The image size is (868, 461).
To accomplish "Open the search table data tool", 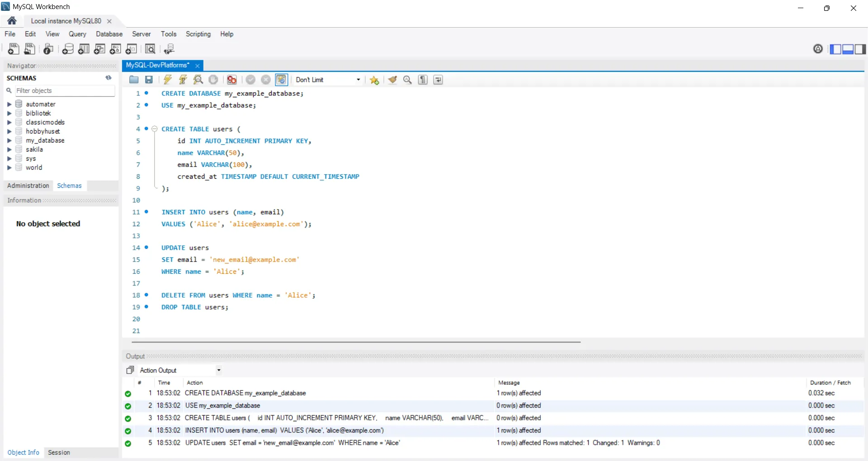I will click(x=150, y=49).
